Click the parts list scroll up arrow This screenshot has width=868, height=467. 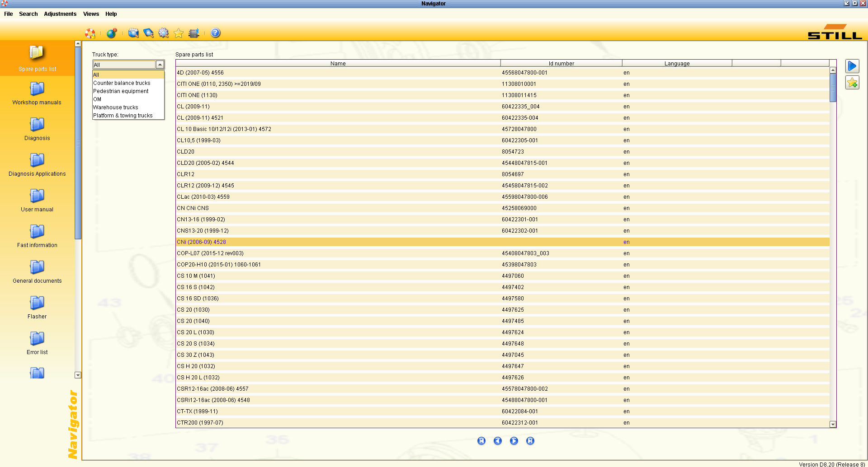(x=833, y=70)
